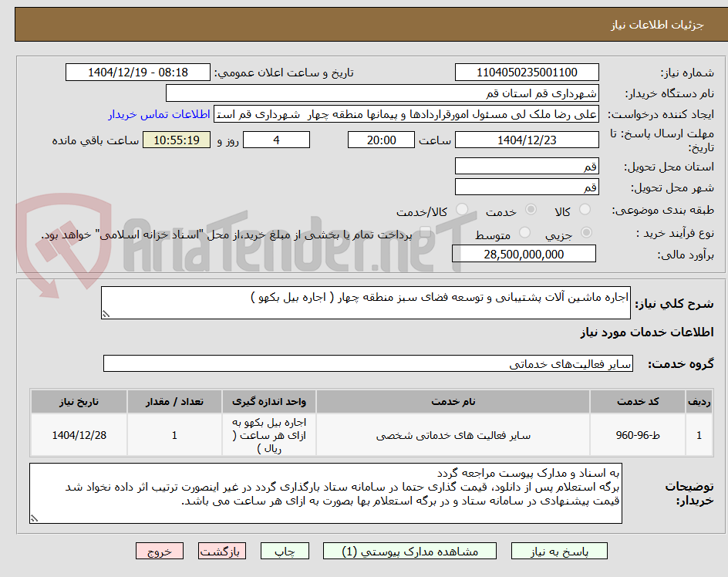Click the نام خدمت column header
Screen dimensions: 728x577
[453, 401]
